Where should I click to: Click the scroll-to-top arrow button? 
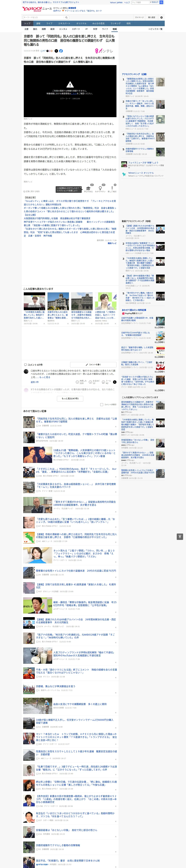pos(180,536)
